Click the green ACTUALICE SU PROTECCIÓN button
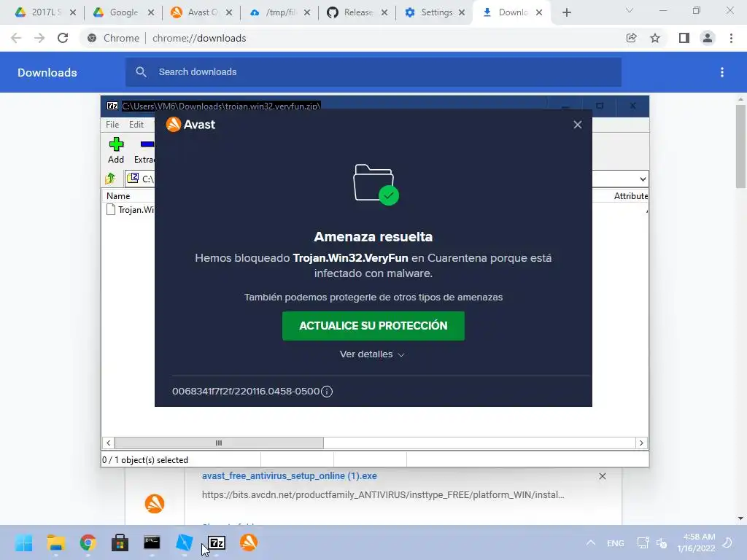The image size is (747, 560). pos(373,326)
